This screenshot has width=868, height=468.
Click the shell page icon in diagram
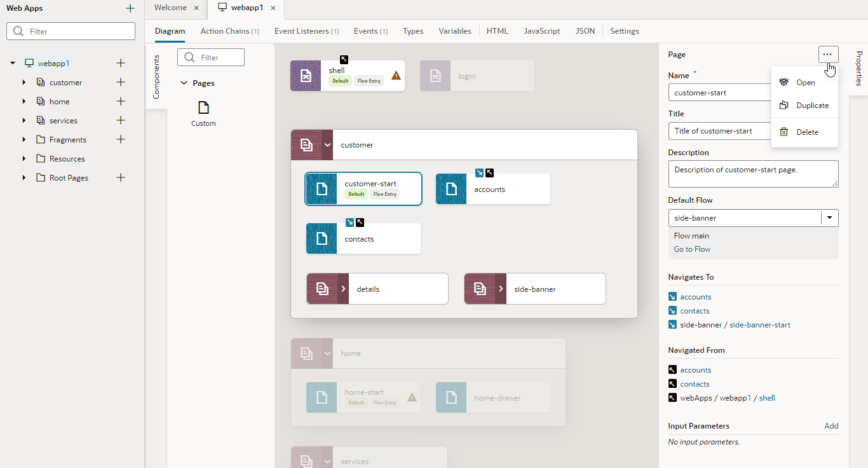(306, 76)
